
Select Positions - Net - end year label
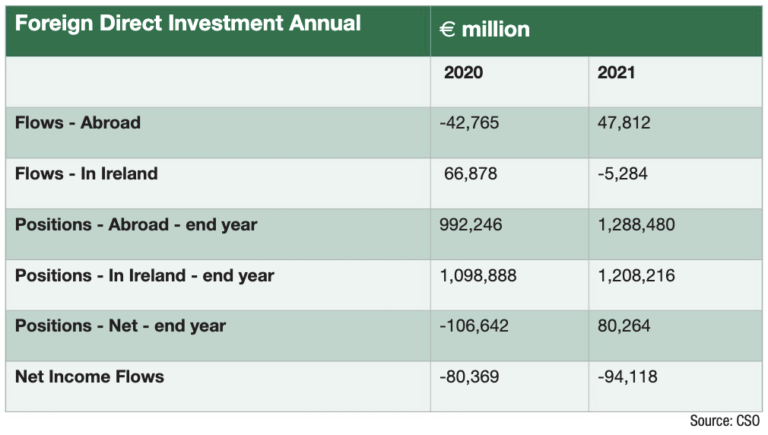pyautogui.click(x=120, y=326)
